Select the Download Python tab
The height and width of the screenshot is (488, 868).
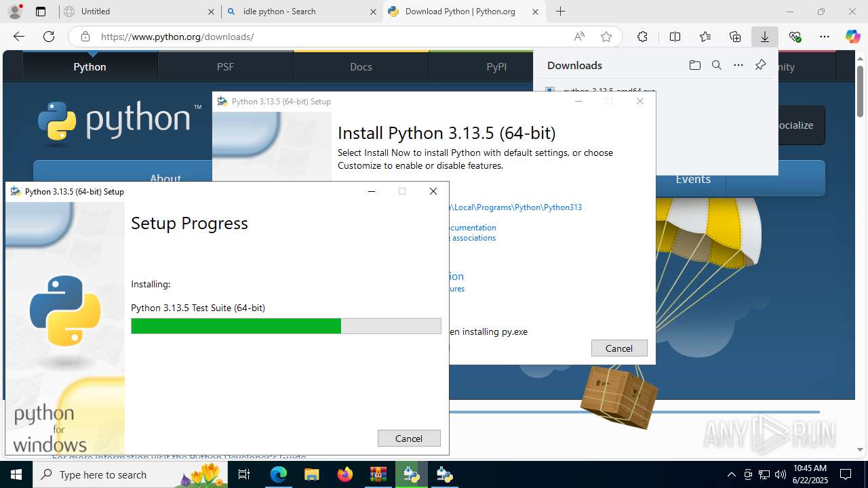pyautogui.click(x=464, y=12)
